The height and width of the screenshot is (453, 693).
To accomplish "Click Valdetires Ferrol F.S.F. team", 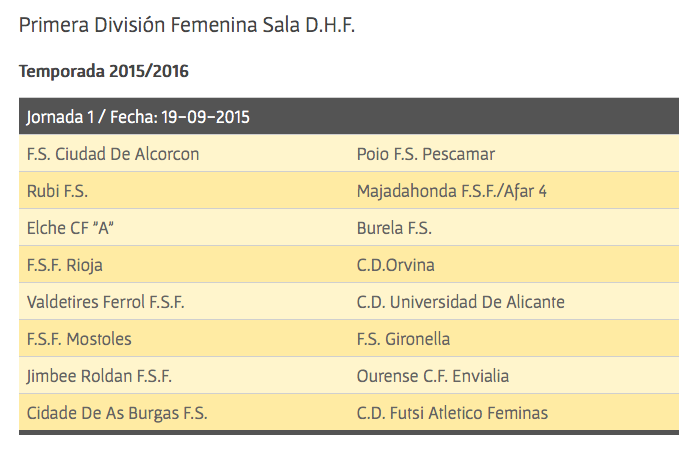I will 105,302.
